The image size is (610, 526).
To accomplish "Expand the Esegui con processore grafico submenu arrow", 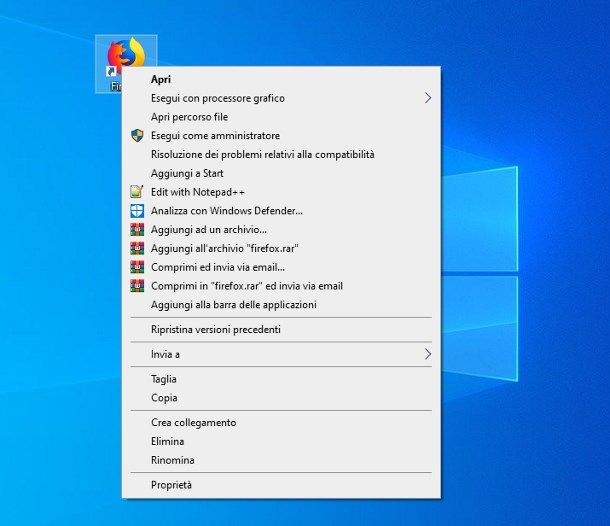I will pos(428,98).
